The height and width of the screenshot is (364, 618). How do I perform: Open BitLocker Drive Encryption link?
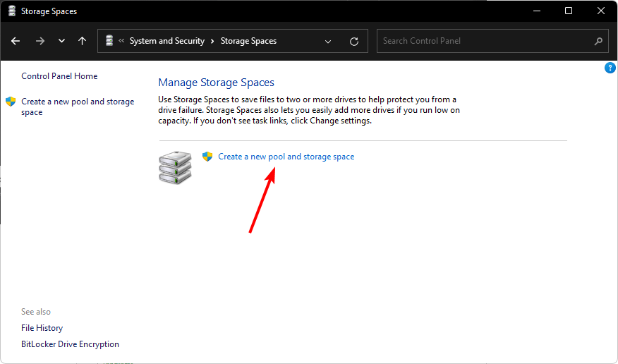[70, 344]
